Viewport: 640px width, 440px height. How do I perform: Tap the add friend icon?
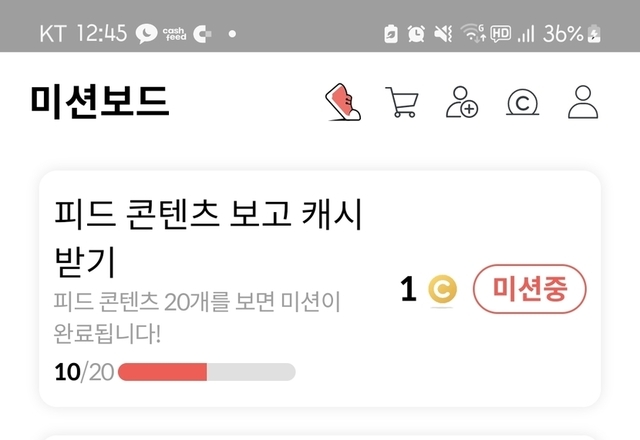tap(461, 102)
